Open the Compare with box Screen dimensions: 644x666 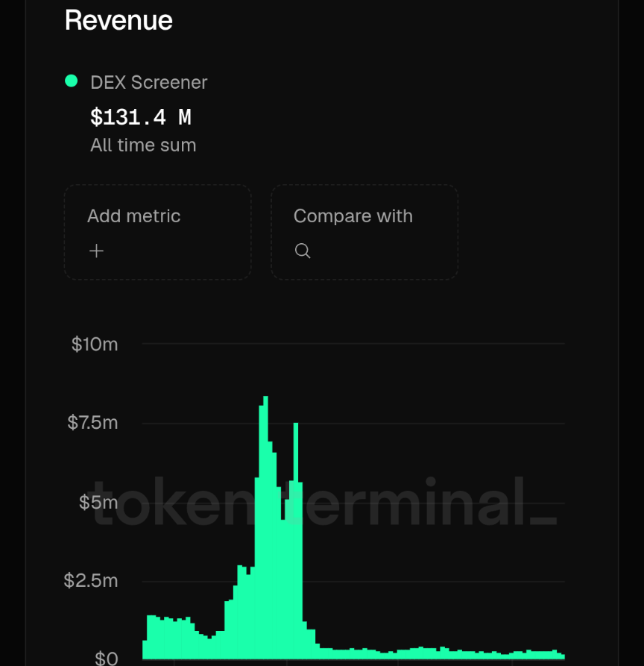364,232
